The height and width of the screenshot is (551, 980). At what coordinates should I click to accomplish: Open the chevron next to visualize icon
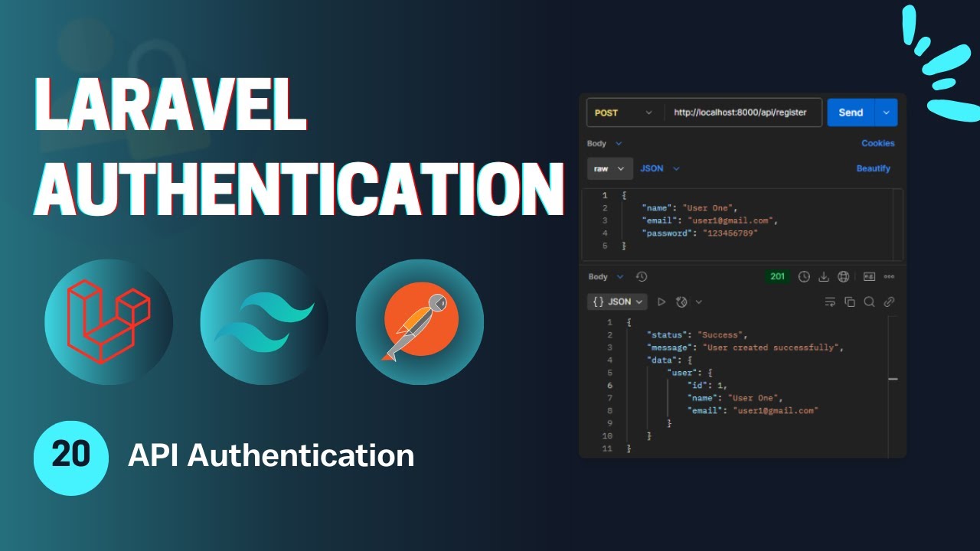click(x=699, y=302)
